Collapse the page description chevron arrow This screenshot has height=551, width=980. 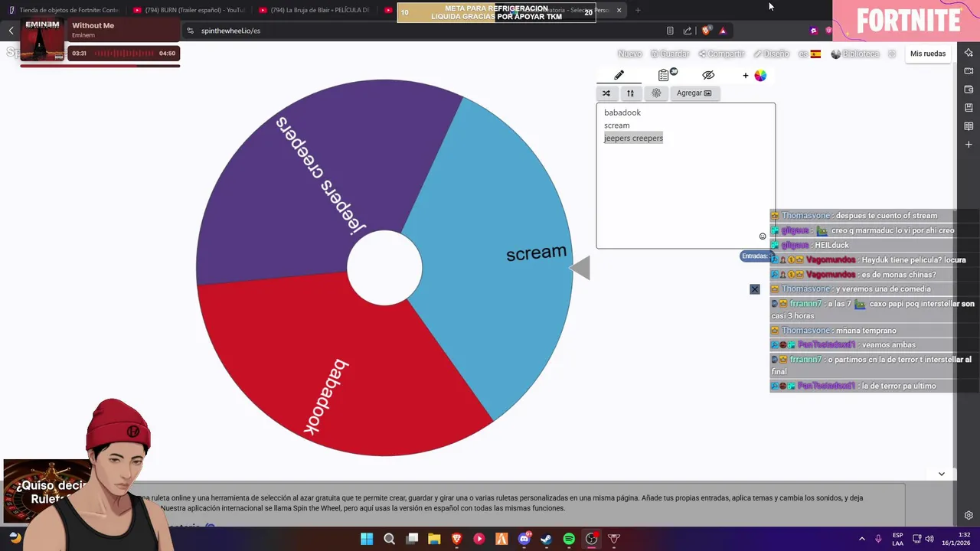tap(942, 474)
